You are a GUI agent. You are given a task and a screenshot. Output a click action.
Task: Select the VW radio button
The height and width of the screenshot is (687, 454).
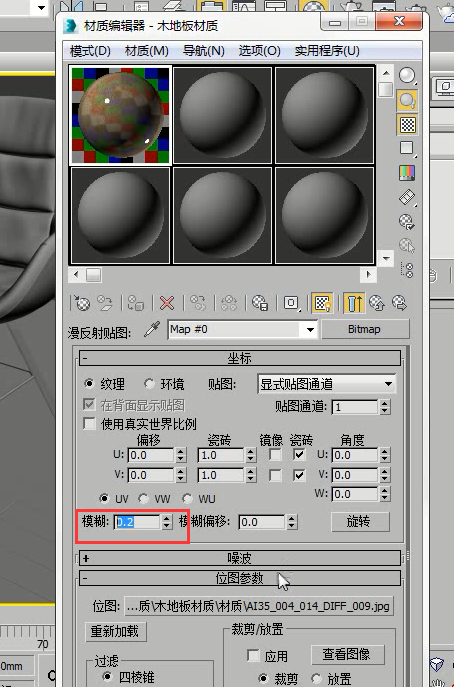click(143, 499)
